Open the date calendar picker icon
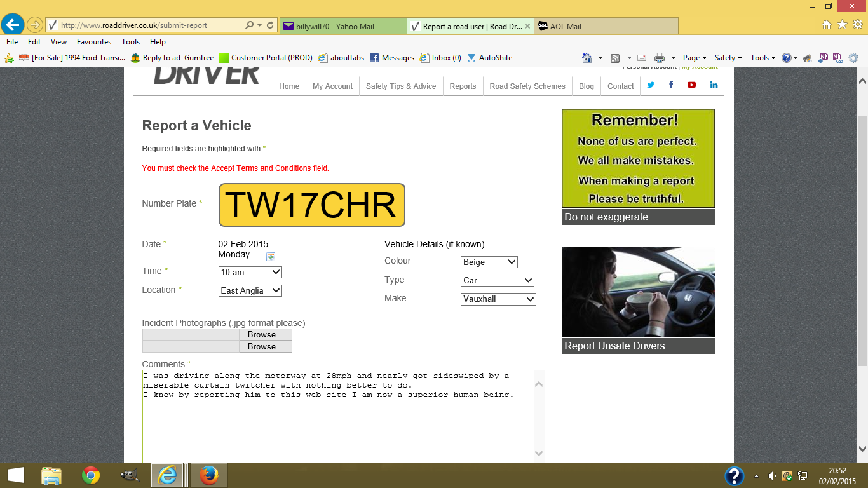 click(x=271, y=257)
